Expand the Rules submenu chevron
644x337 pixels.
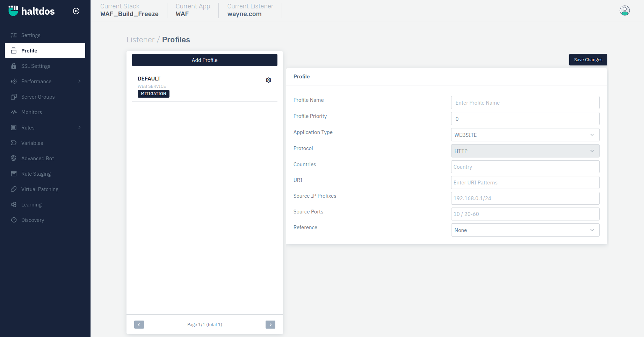point(79,127)
